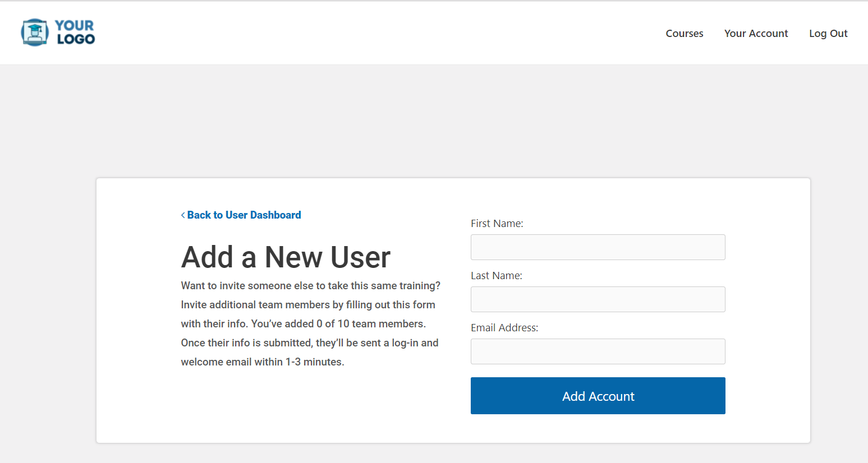Focus the Last Name input field

598,299
